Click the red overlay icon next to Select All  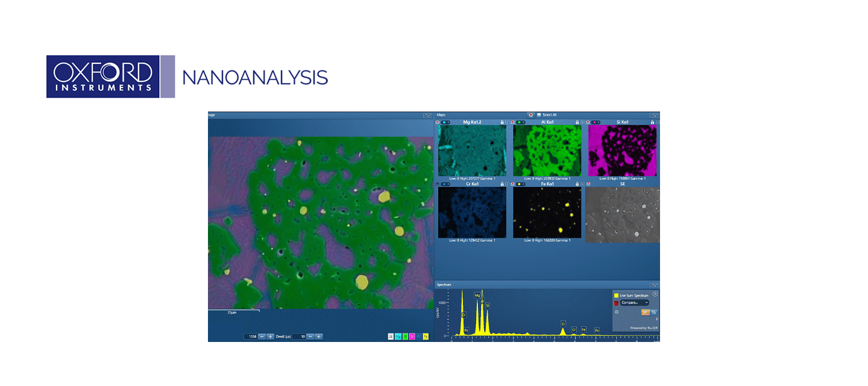tap(531, 115)
